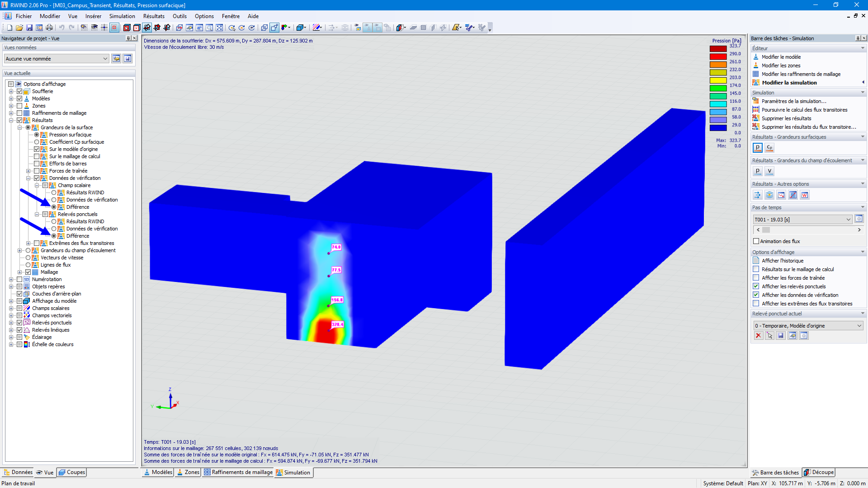The image size is (868, 488).
Task: Save the current point probe icon
Action: [781, 336]
